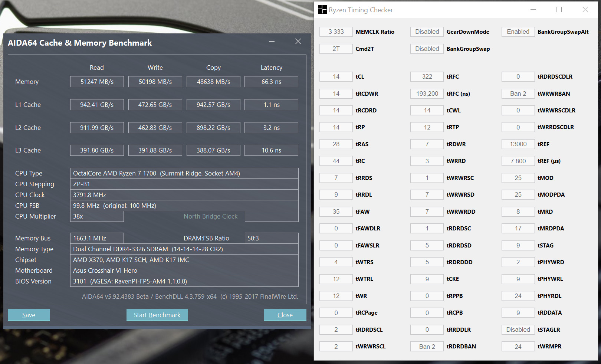The image size is (601, 364).
Task: Click the Read column header in AIDA64
Action: tap(97, 68)
